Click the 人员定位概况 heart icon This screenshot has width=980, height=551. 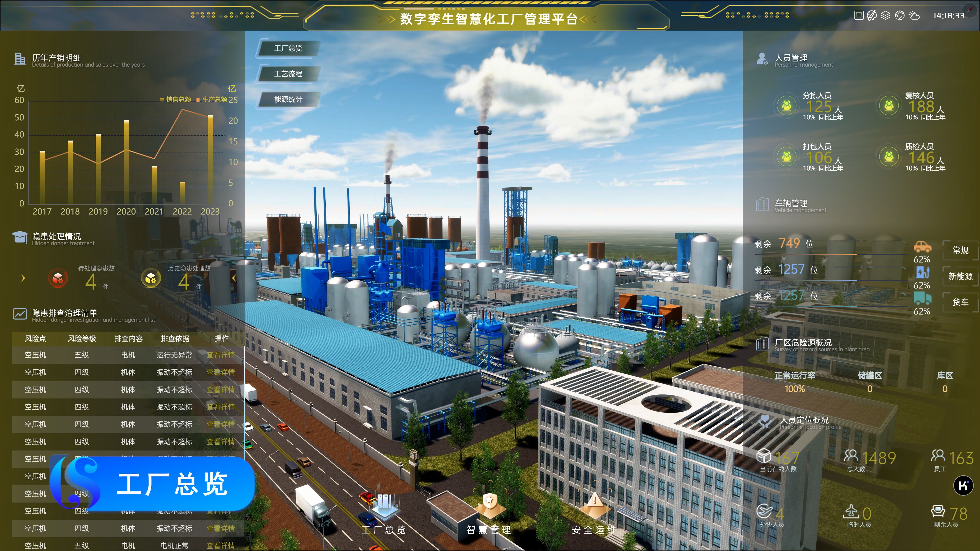pos(765,421)
